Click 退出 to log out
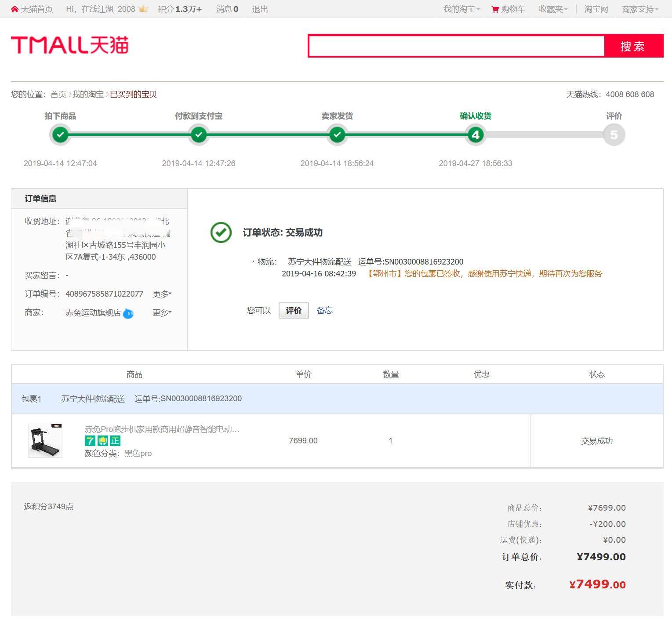Viewport: 672px width, 624px height. click(x=260, y=9)
